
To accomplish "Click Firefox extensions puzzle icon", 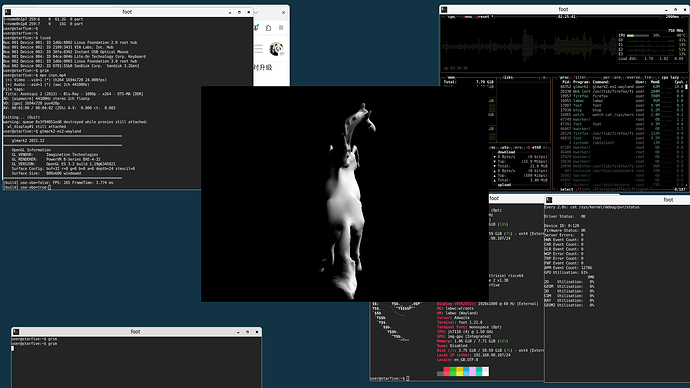I will [268, 28].
